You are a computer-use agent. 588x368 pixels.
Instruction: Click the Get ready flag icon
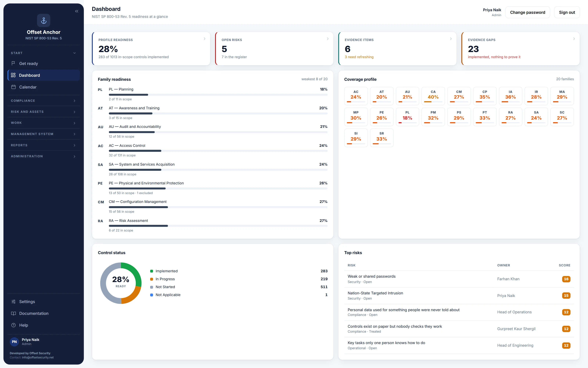point(13,63)
